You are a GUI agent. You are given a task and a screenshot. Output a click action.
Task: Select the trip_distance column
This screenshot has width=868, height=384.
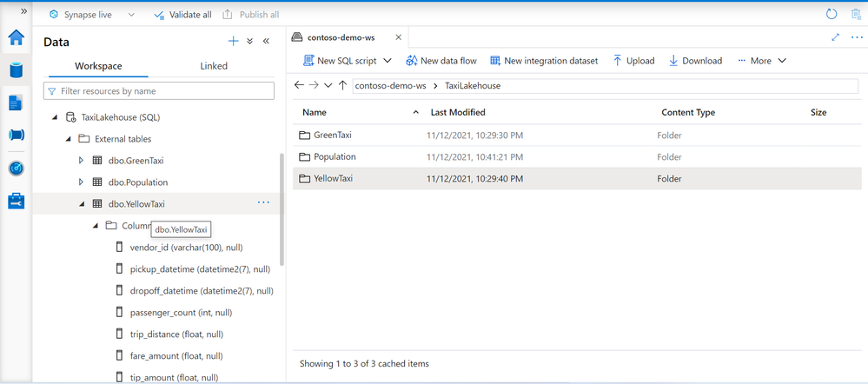pyautogui.click(x=176, y=334)
